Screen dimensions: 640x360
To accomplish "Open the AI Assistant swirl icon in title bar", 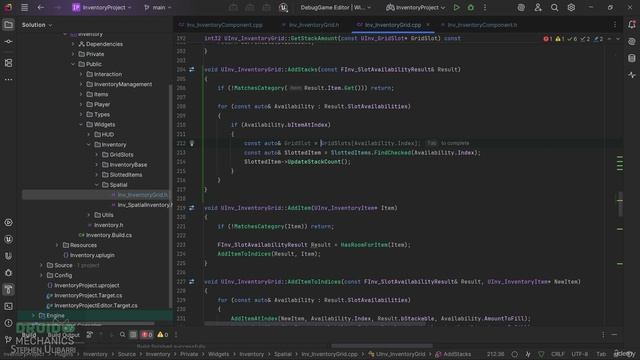I will click(x=521, y=7).
